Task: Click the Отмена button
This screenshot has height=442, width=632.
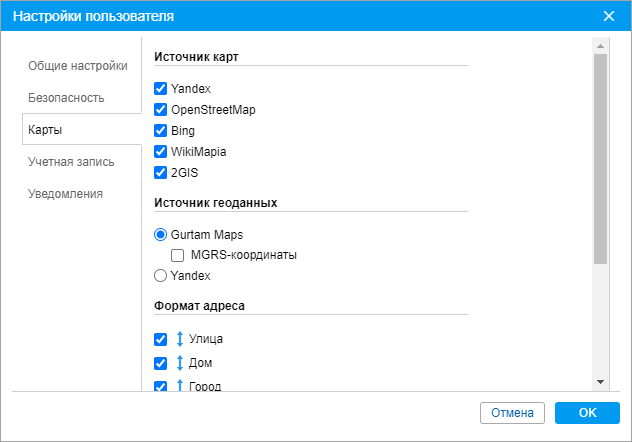Action: (513, 413)
